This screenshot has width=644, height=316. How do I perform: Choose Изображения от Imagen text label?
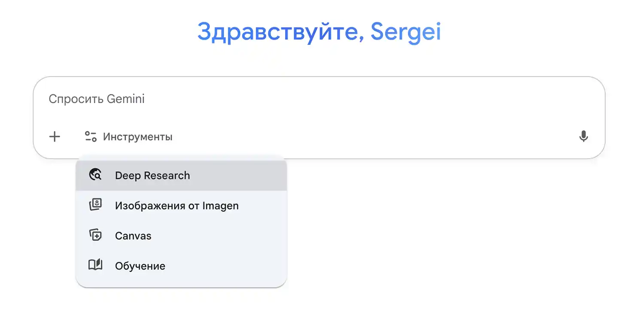point(176,206)
